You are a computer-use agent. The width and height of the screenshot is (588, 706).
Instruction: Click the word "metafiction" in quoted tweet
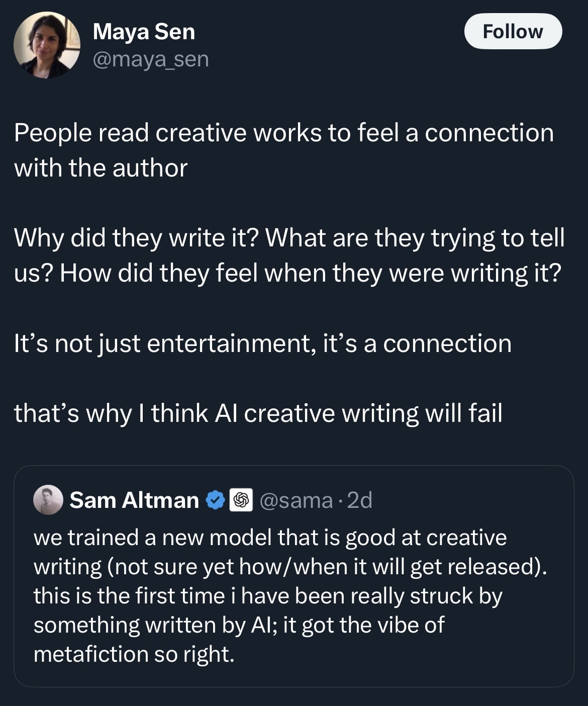[x=90, y=654]
